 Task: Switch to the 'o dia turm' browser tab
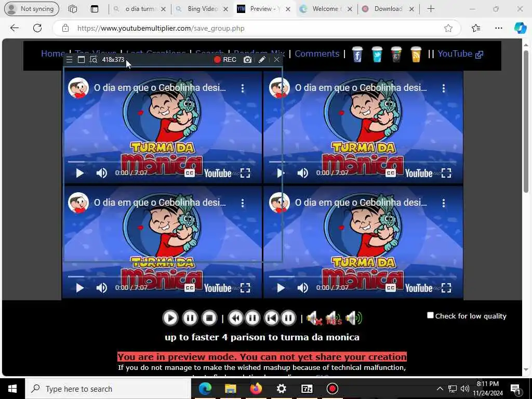tap(139, 9)
